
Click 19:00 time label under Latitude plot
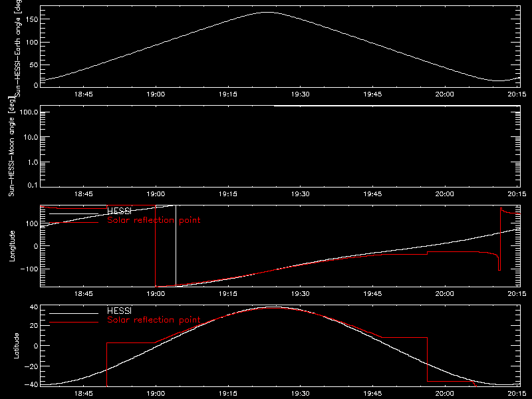(156, 394)
